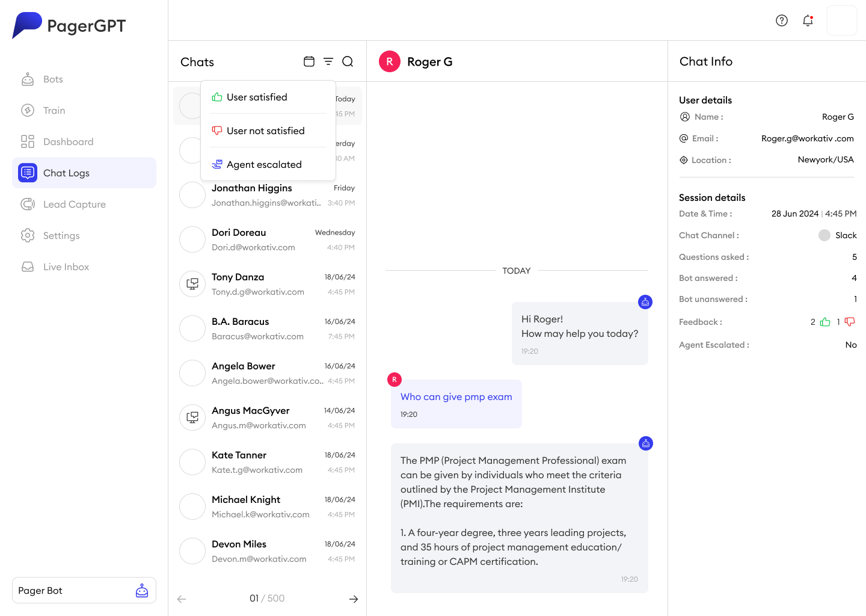The image size is (866, 616).
Task: Open Dori Doreau's chat conversation
Action: (x=268, y=239)
